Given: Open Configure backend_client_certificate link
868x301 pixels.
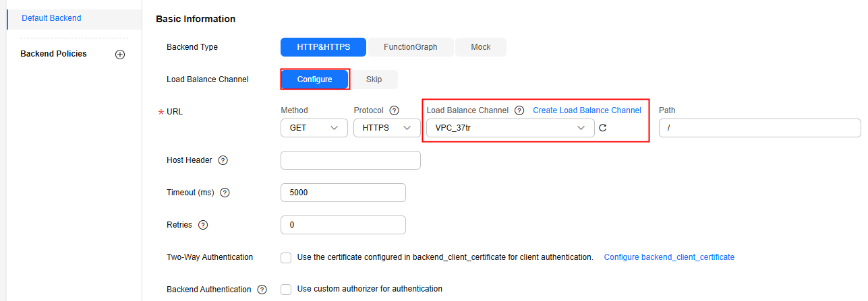Looking at the screenshot, I should 669,257.
